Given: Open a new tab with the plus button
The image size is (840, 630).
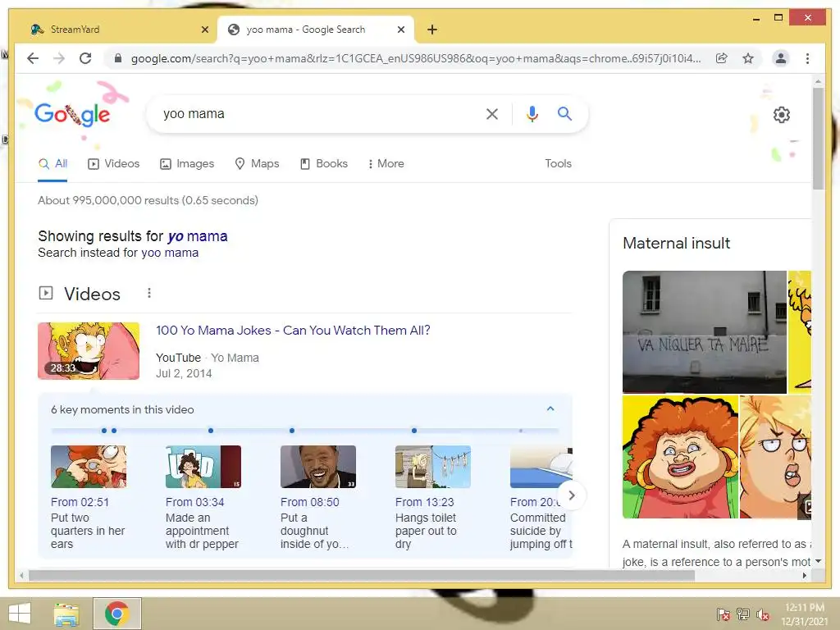Looking at the screenshot, I should click(x=432, y=30).
